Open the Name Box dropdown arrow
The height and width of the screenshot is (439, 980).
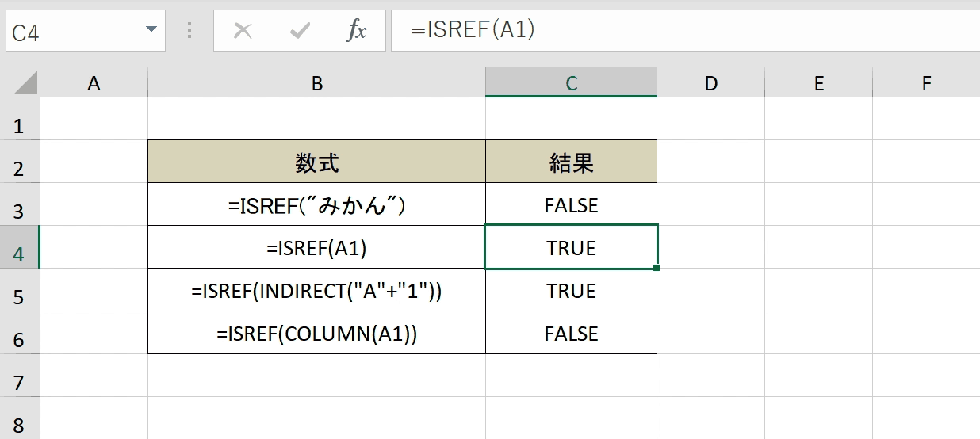click(x=151, y=30)
